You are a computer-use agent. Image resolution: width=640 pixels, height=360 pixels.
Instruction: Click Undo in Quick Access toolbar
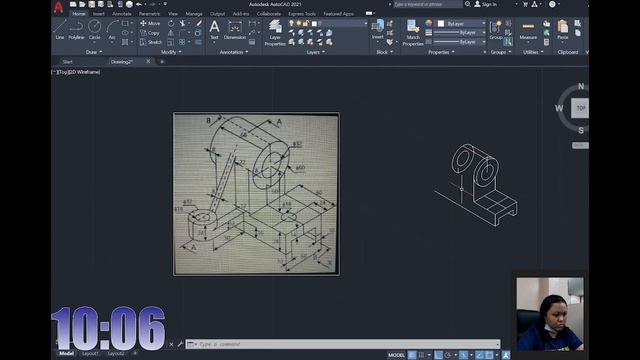(139, 4)
